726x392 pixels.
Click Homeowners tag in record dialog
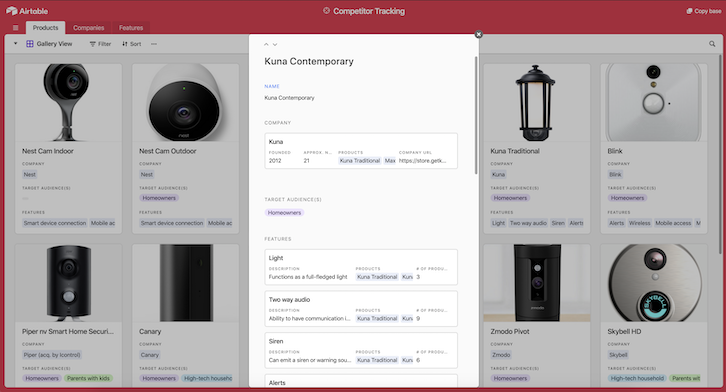pyautogui.click(x=284, y=212)
